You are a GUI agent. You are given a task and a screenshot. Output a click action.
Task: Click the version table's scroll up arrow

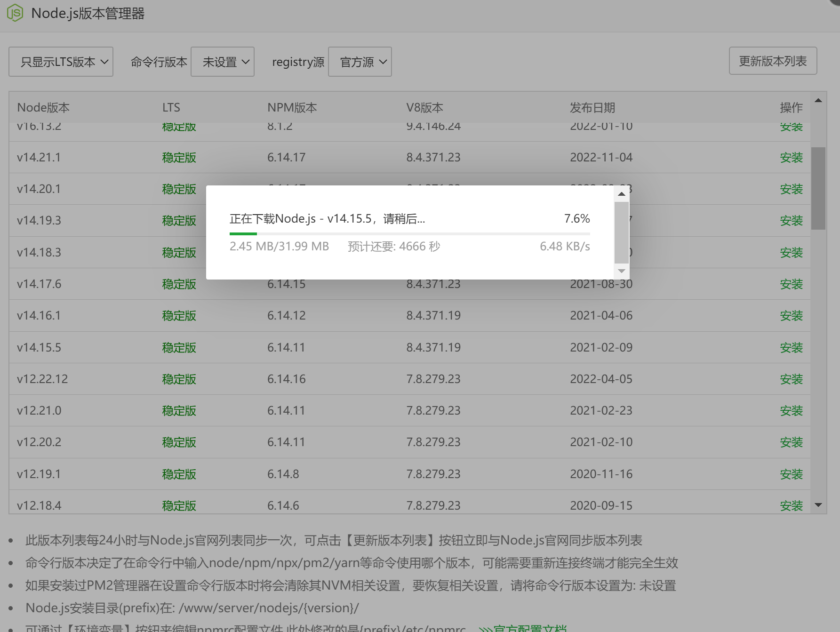click(x=818, y=100)
